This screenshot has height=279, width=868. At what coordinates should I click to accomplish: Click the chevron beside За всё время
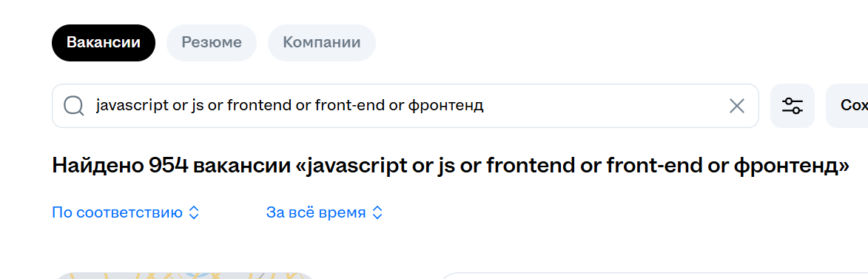[x=377, y=212]
